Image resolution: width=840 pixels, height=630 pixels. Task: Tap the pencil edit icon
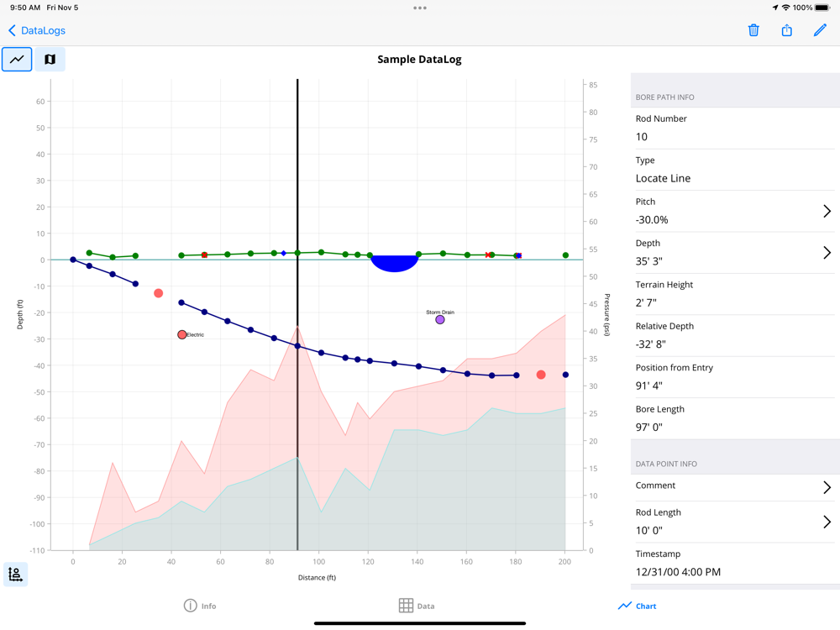coord(820,30)
